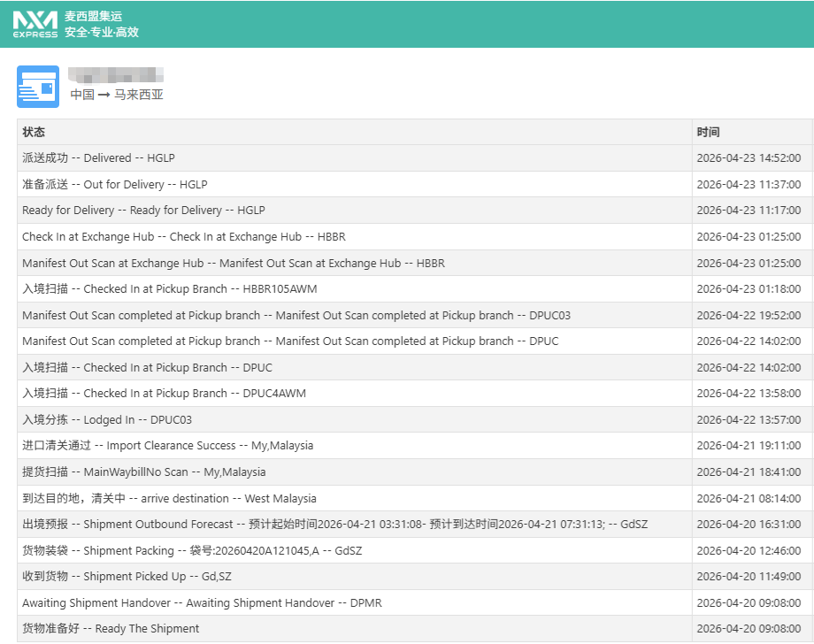Select the Manifest Out Scan at Exchange Hub row
Viewport: 814px width, 644px height.
point(233,263)
